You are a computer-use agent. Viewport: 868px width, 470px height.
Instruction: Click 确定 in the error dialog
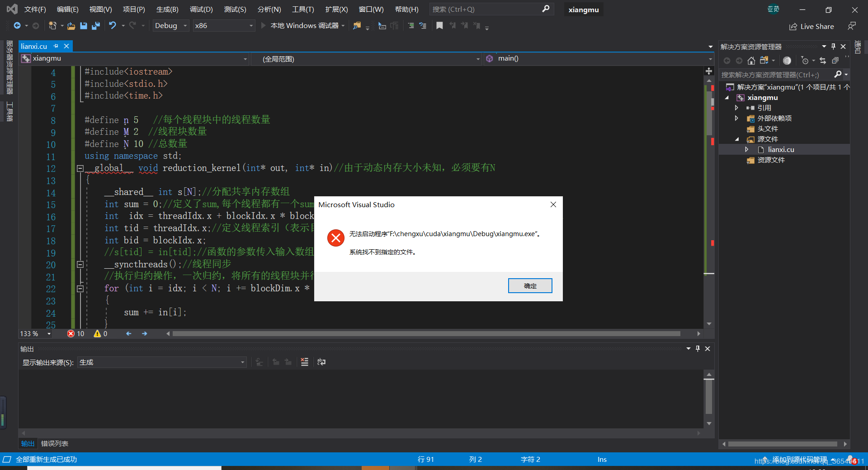coord(530,286)
